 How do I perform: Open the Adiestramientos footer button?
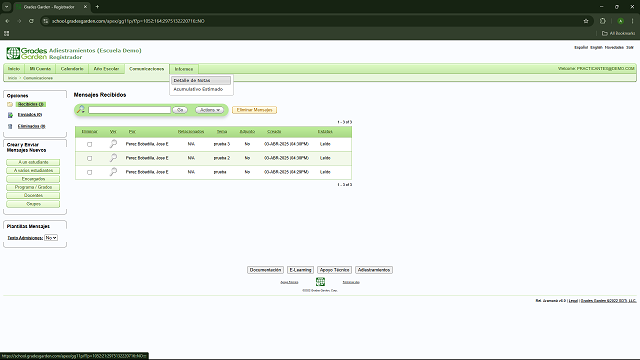click(374, 270)
